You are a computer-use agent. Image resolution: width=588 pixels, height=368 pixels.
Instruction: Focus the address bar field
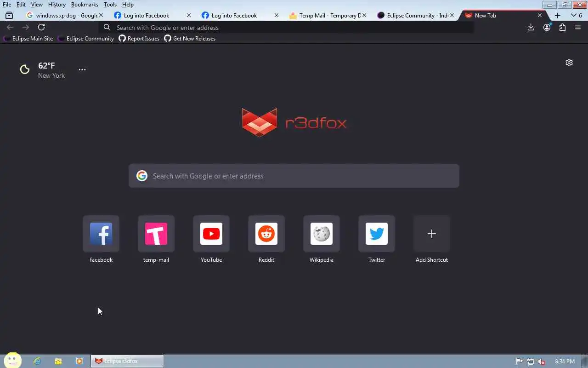[x=287, y=28]
